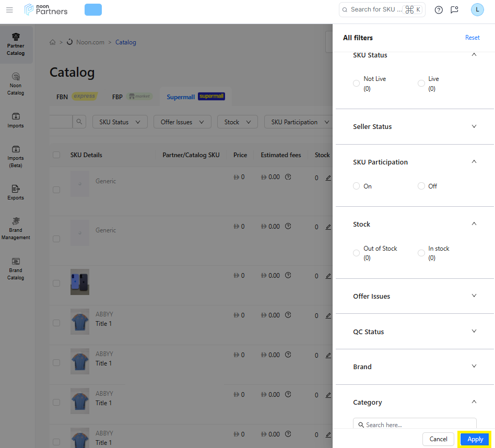Tick the checkbox for first Generic row
The image size is (495, 448).
tap(56, 190)
